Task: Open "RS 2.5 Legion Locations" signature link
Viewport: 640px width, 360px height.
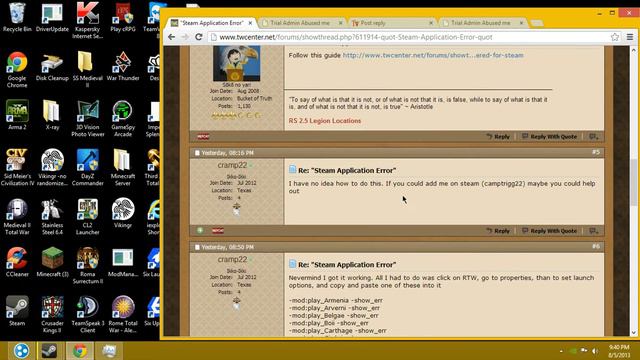Action: (324, 121)
